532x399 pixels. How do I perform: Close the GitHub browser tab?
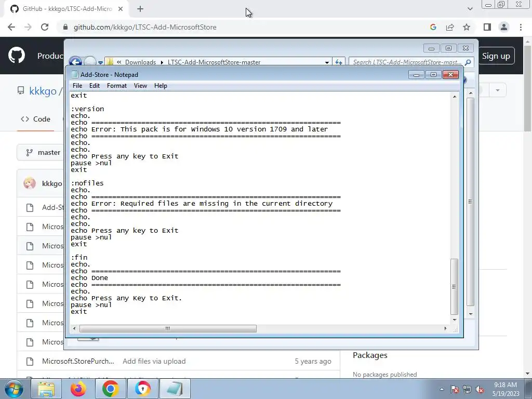(x=121, y=9)
